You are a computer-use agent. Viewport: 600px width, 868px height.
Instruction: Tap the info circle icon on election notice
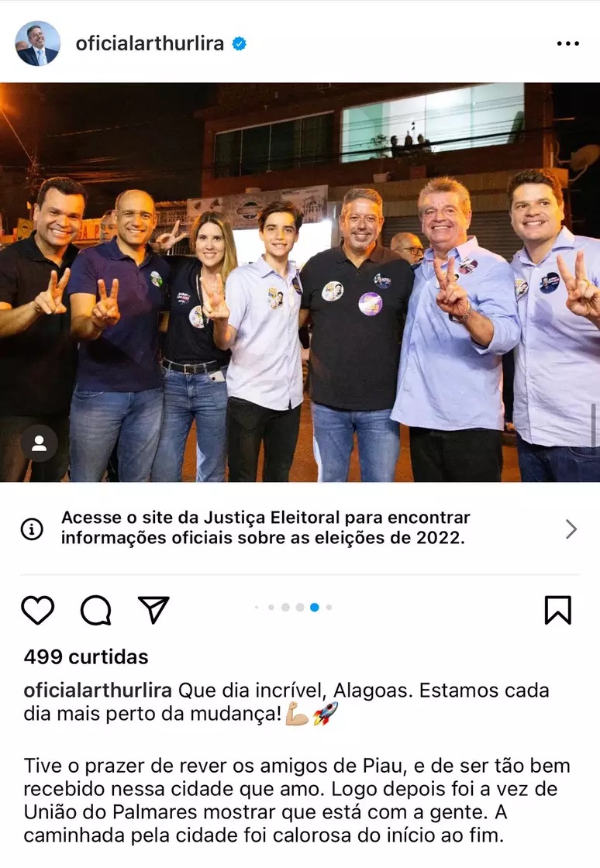(x=32, y=529)
